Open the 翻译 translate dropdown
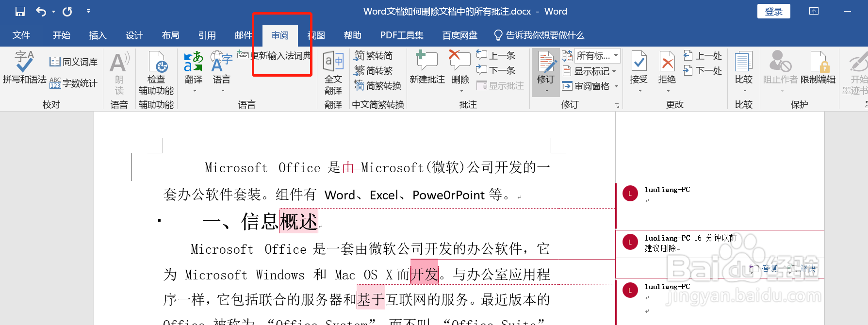The width and height of the screenshot is (868, 325). click(194, 73)
